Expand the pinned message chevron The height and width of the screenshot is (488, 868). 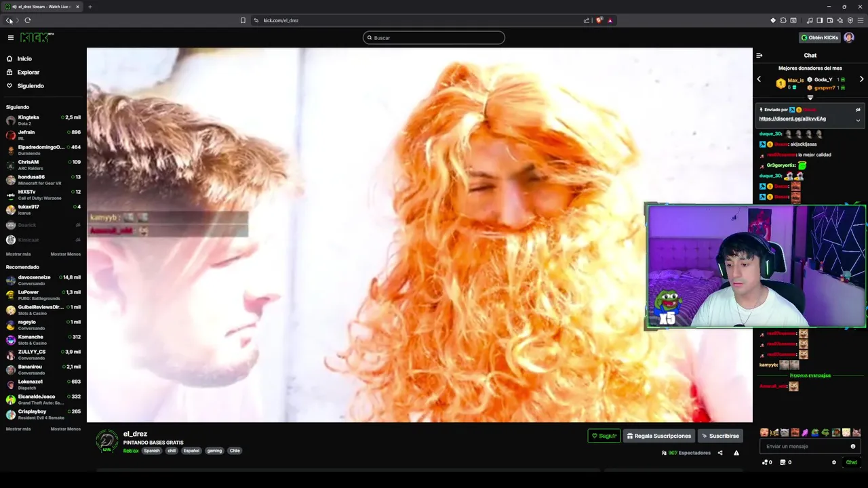click(x=858, y=121)
